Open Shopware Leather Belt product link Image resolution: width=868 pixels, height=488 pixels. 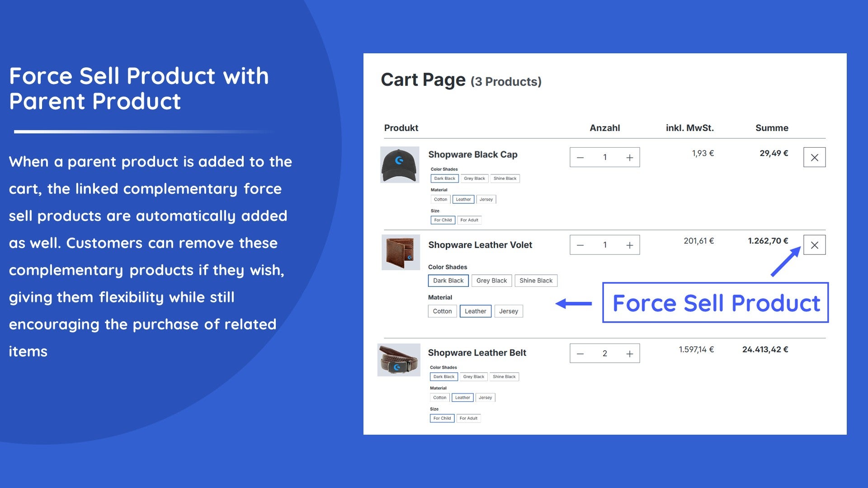pos(476,353)
